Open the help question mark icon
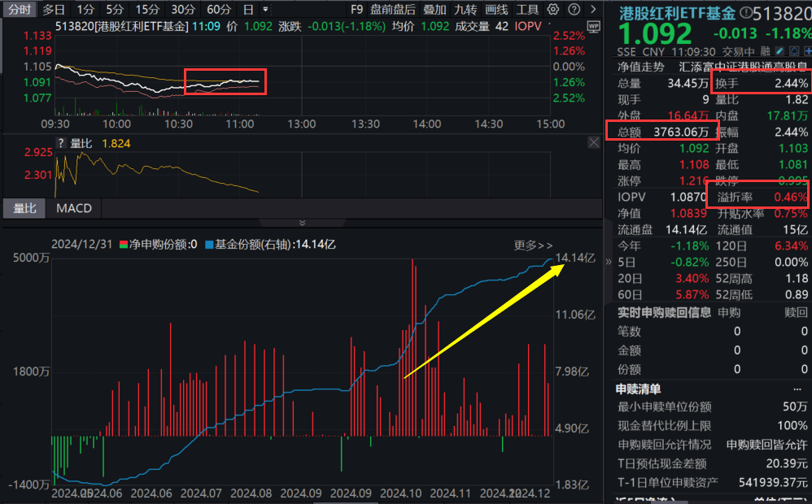The height and width of the screenshot is (504, 812). pyautogui.click(x=574, y=9)
